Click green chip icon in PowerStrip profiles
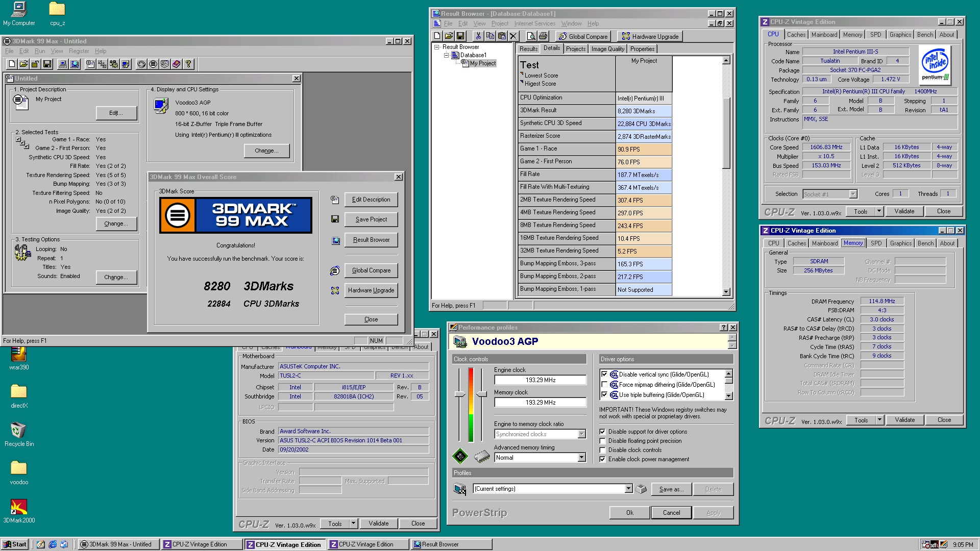The height and width of the screenshot is (551, 980). click(460, 456)
